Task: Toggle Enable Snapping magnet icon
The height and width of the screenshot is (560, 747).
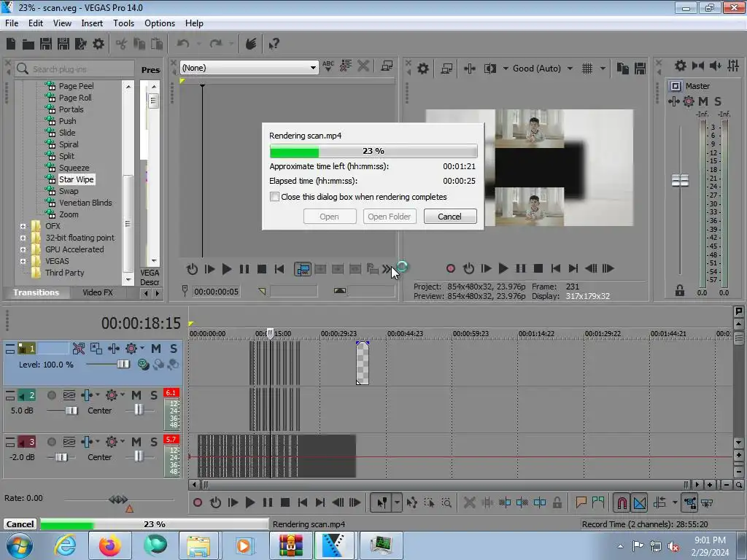Action: [x=622, y=502]
